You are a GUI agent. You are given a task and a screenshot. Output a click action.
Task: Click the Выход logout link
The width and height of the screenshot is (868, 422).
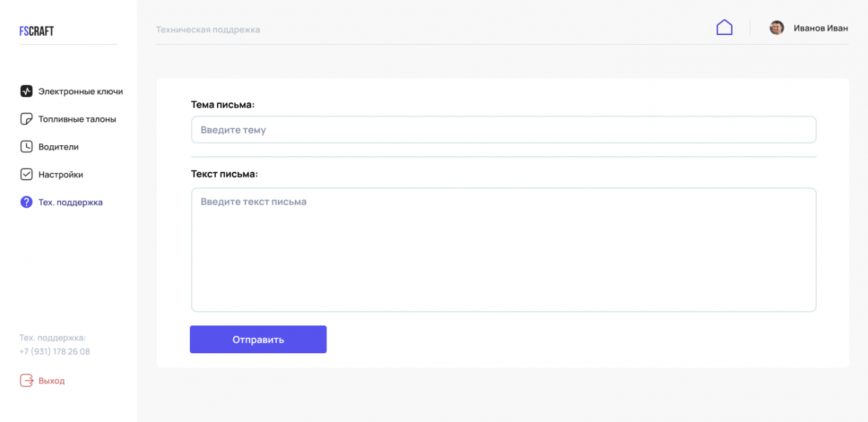point(52,381)
